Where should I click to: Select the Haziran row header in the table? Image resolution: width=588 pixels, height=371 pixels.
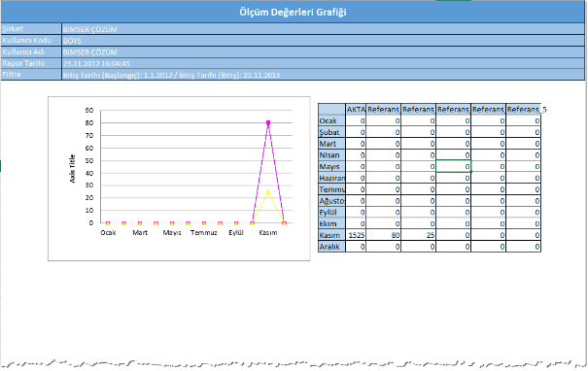click(x=331, y=178)
